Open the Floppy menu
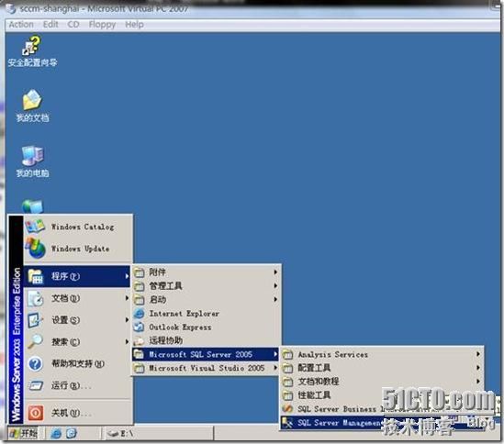Viewport: 504px width, 444px height. (x=102, y=25)
